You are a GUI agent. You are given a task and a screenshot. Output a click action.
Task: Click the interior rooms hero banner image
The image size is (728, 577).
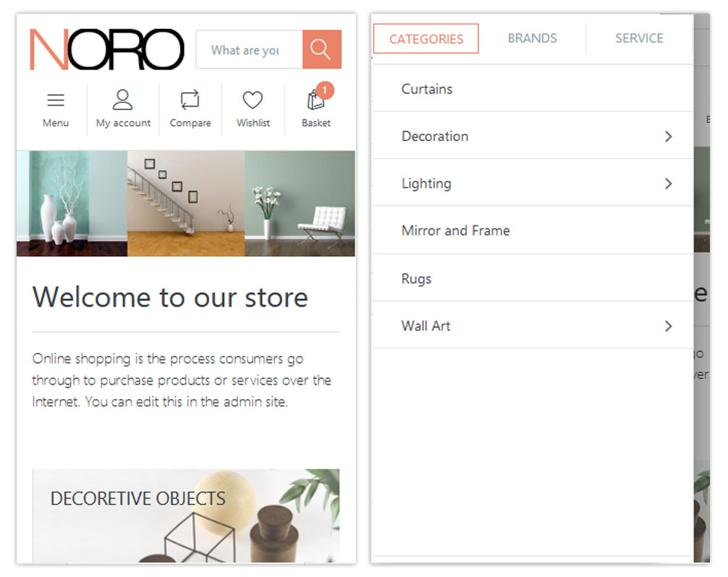click(x=186, y=203)
